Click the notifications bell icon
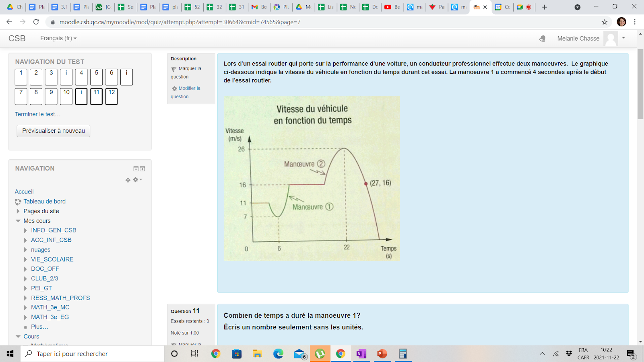 [x=543, y=39]
